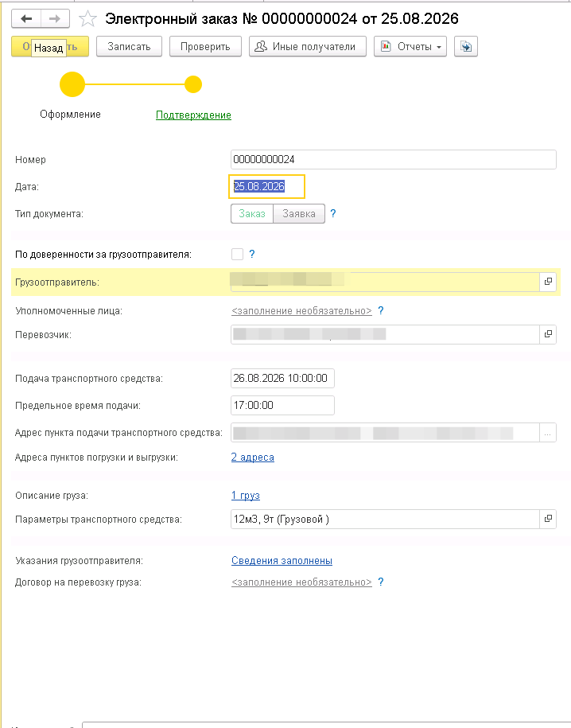Click the Дата input field
This screenshot has height=728, width=571.
tap(267, 186)
